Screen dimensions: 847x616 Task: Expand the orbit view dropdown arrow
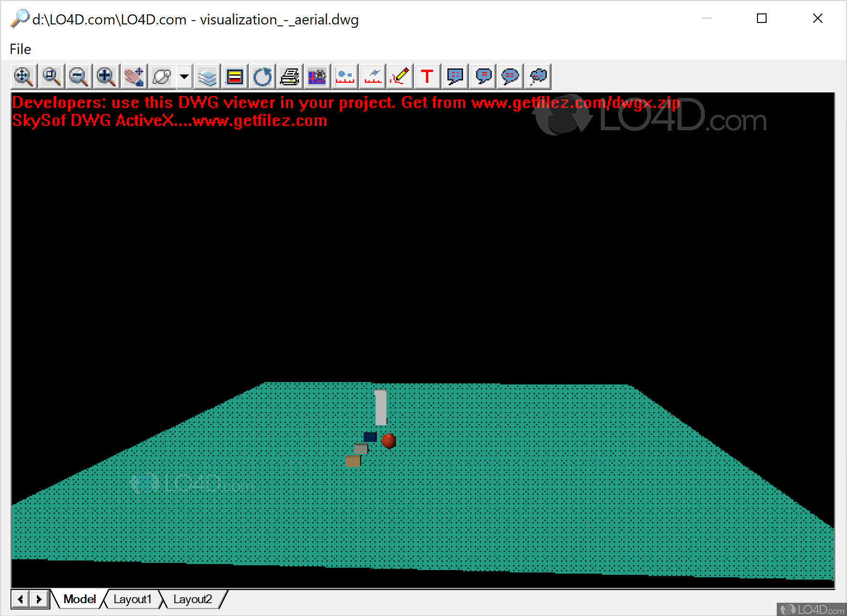click(184, 77)
